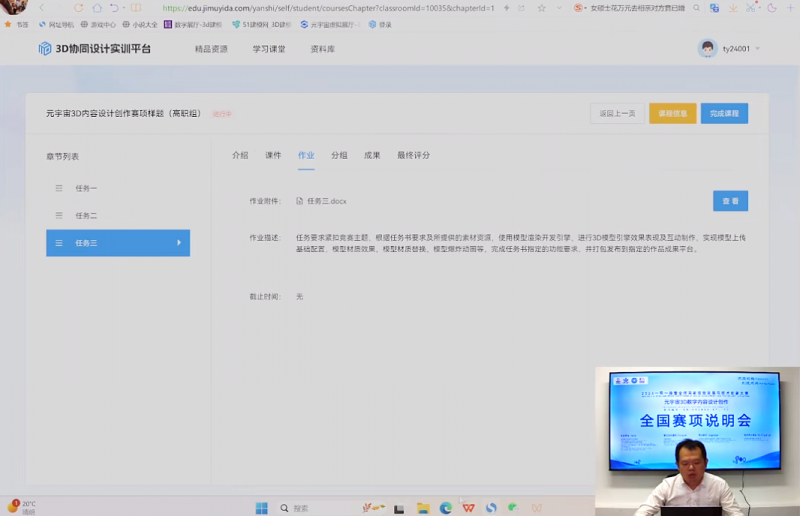Click the blue 查看 button

[x=730, y=201]
